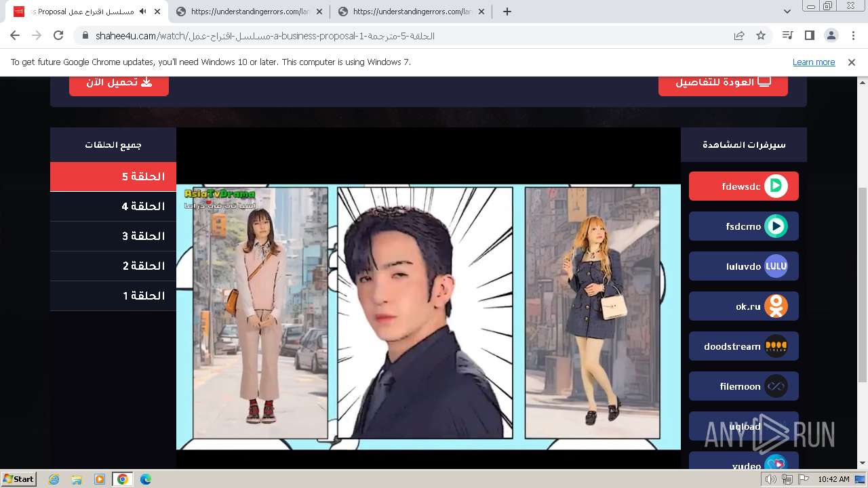Click the سيرفرات المشاهدة heading
The image size is (868, 488).
(744, 144)
